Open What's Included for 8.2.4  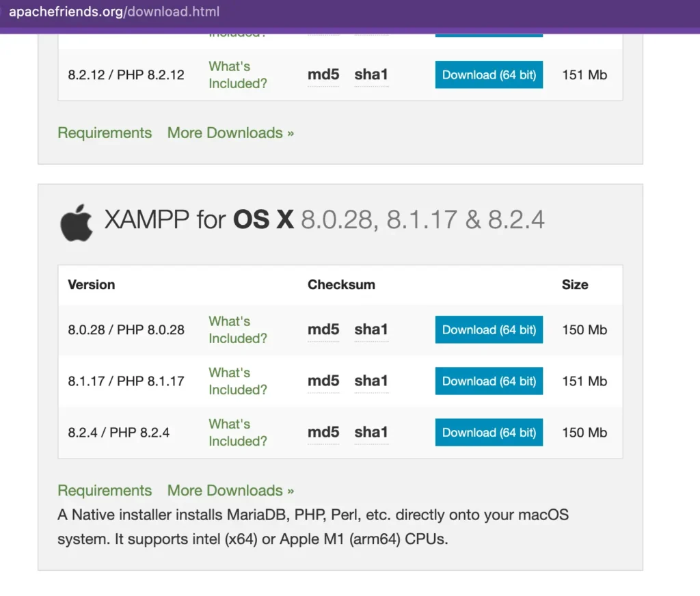point(237,432)
